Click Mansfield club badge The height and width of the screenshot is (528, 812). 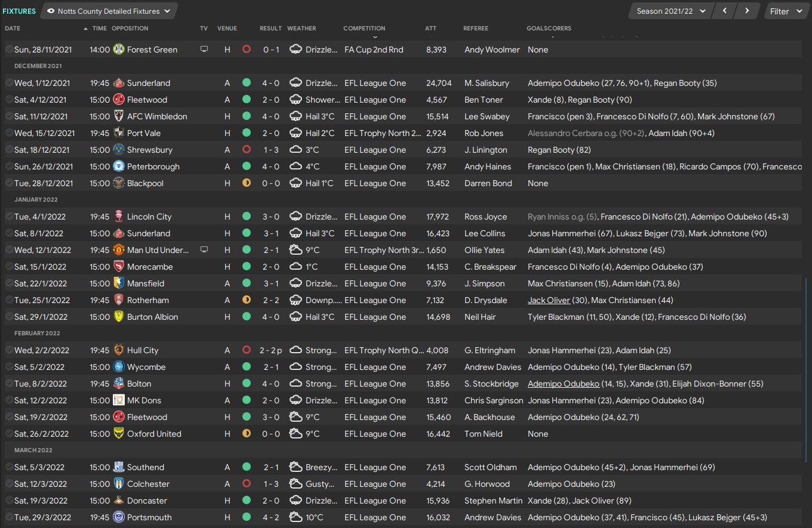119,283
